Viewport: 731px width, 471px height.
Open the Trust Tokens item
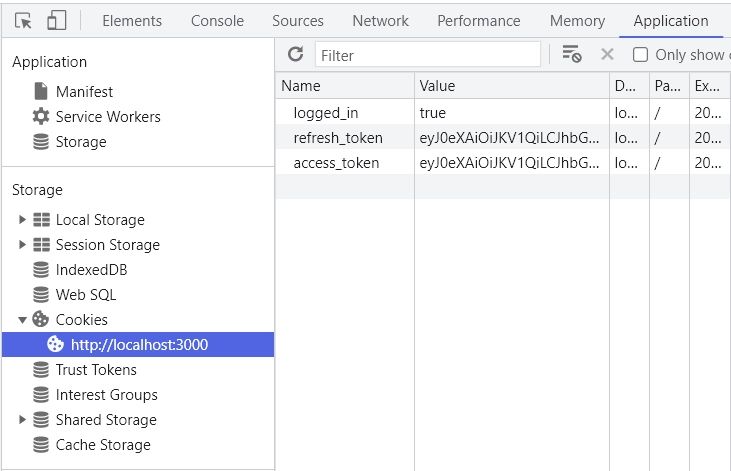96,370
